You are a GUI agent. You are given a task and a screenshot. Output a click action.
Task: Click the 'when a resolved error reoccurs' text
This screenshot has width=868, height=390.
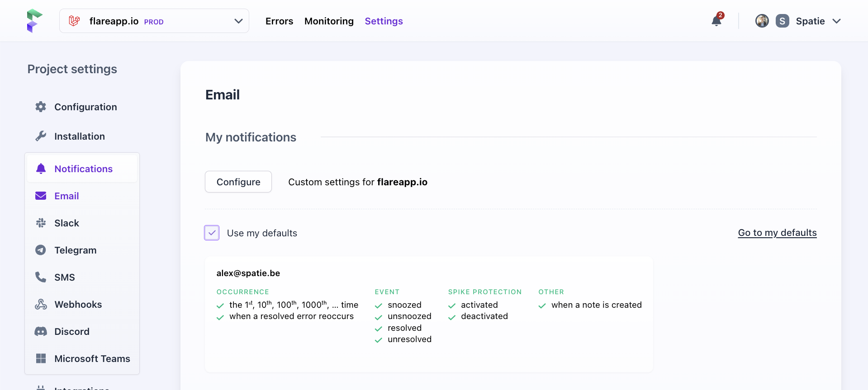(291, 316)
